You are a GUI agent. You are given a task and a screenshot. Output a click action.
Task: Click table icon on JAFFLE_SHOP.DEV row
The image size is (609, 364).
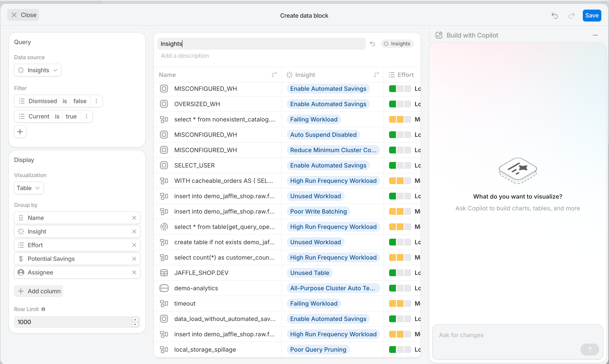pyautogui.click(x=164, y=273)
